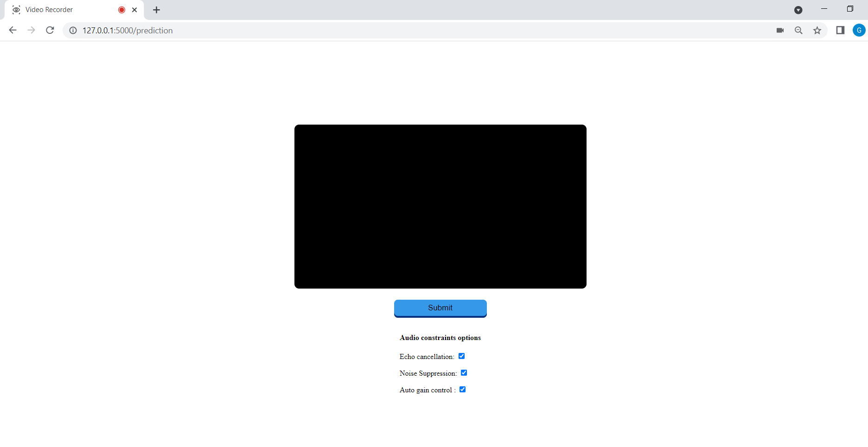
Task: Toggle the Noise Suppression checkbox
Action: 464,373
